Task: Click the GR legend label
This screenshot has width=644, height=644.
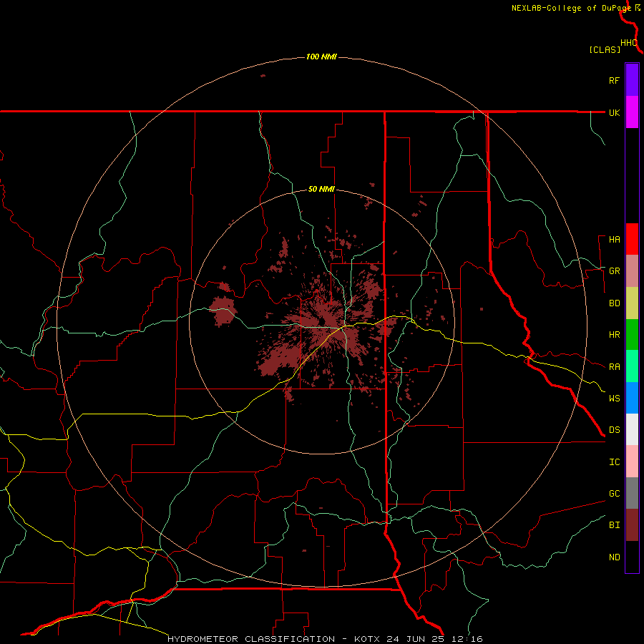Action: [614, 271]
